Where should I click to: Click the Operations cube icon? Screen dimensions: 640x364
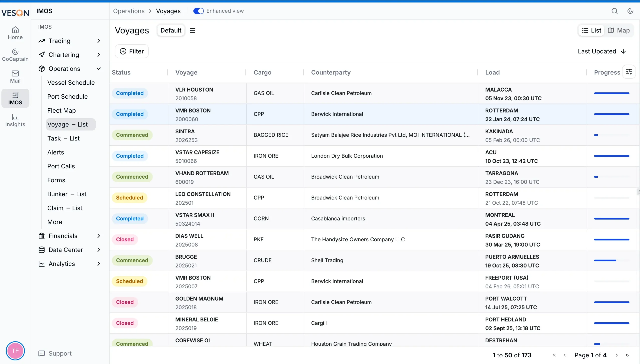(x=42, y=69)
